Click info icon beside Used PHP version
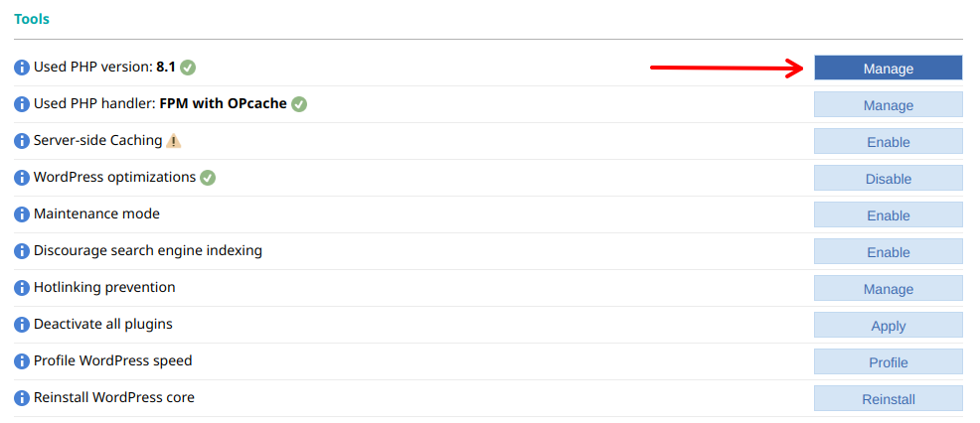Screen dimensions: 980x423 (22, 68)
